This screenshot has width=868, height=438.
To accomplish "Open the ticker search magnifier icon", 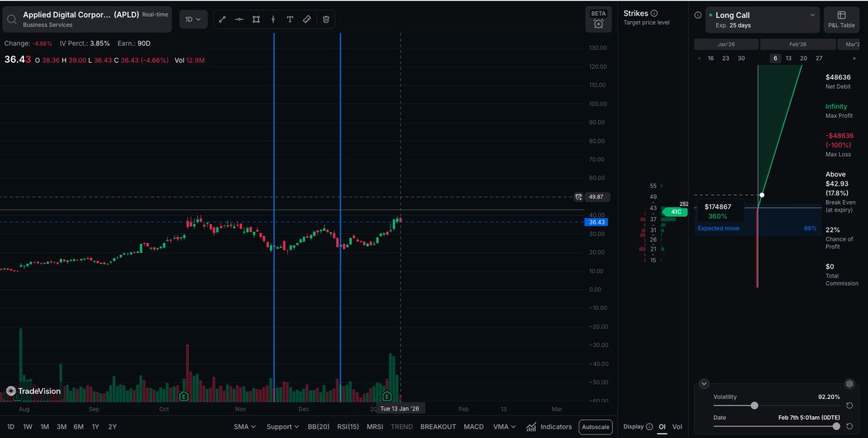I will point(12,20).
